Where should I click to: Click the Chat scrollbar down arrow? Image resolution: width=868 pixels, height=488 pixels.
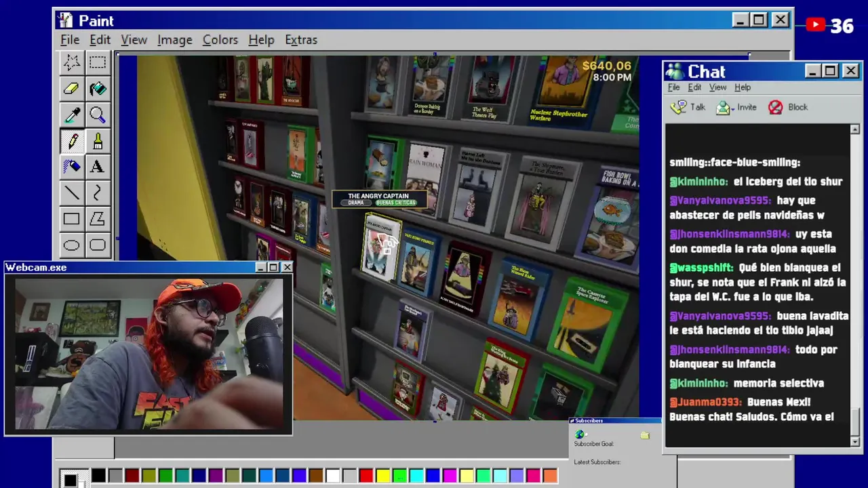tap(854, 441)
